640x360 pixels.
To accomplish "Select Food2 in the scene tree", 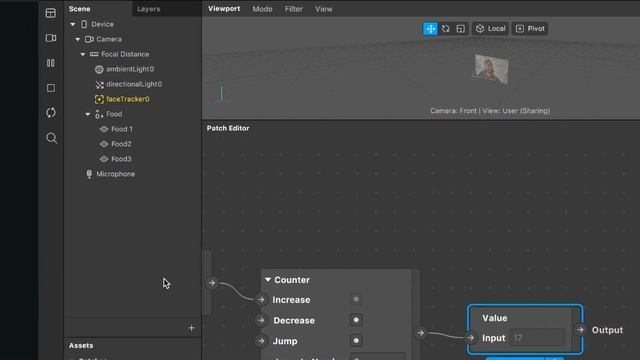I will tap(121, 144).
